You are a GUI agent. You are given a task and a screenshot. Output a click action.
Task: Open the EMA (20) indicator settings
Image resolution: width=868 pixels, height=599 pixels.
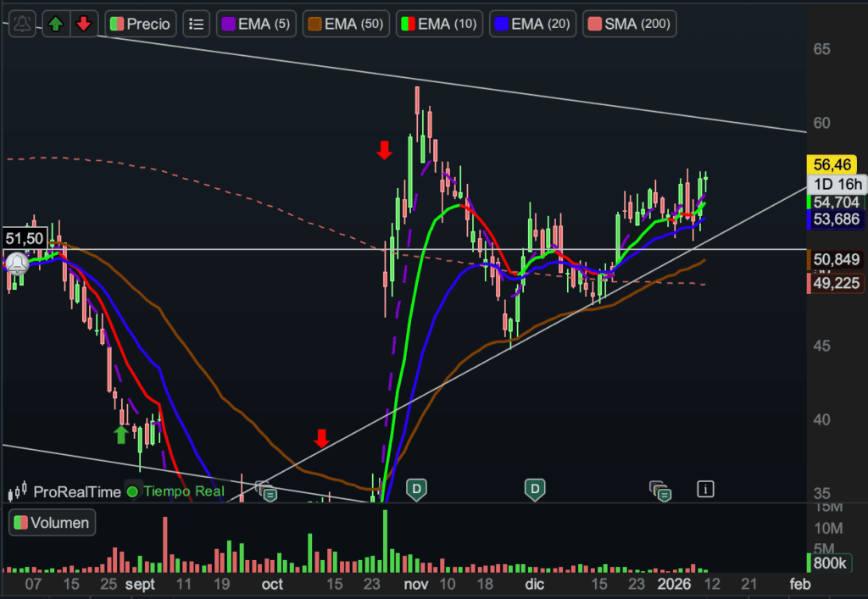click(x=533, y=24)
